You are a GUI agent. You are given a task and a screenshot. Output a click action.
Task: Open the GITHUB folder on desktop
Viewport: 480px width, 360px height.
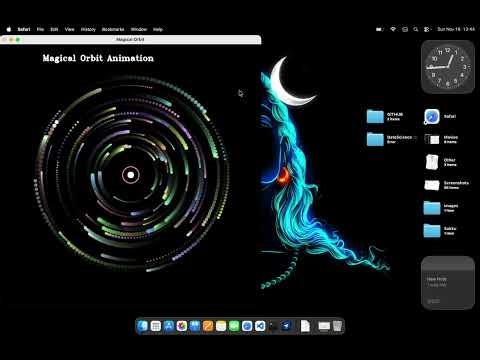(375, 116)
